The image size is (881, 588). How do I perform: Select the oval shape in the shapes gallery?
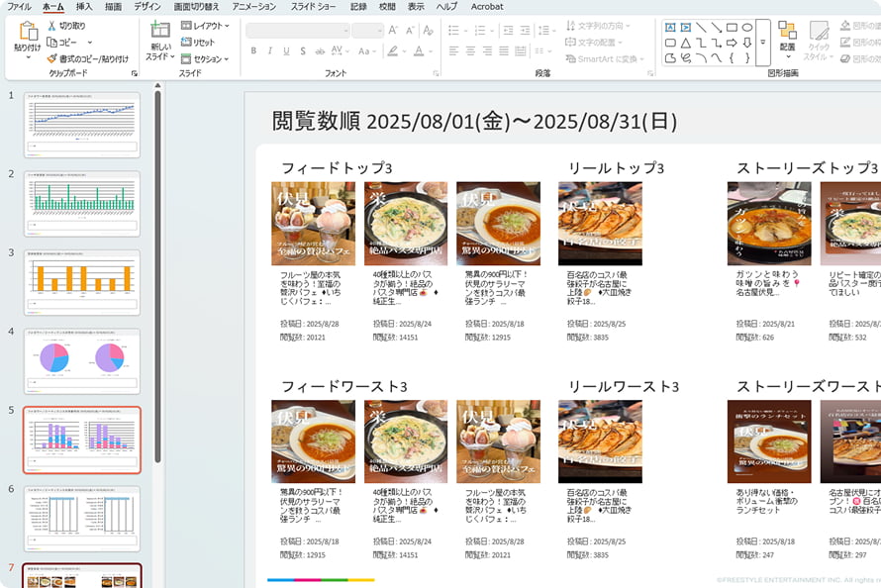pos(747,27)
